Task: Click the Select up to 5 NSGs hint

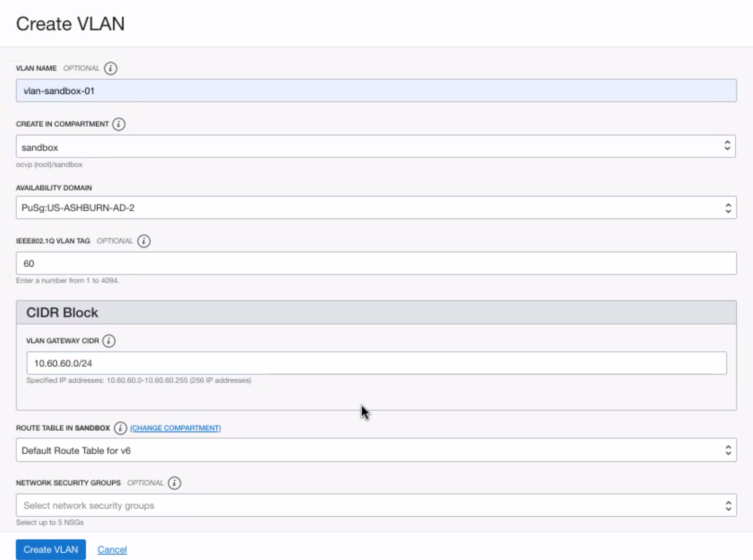Action: point(50,522)
